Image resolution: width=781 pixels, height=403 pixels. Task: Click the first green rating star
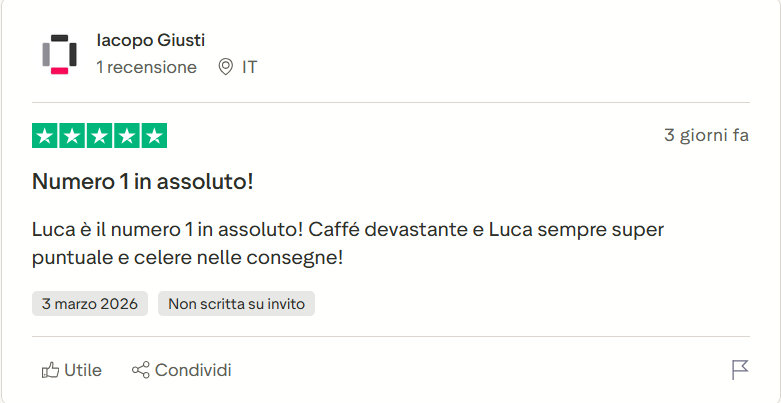tap(46, 136)
